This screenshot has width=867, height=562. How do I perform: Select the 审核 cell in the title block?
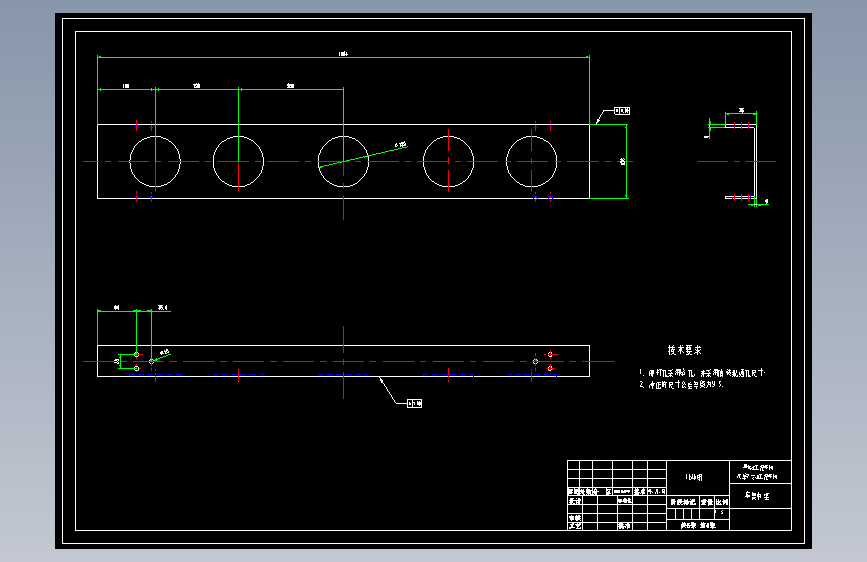coord(575,518)
